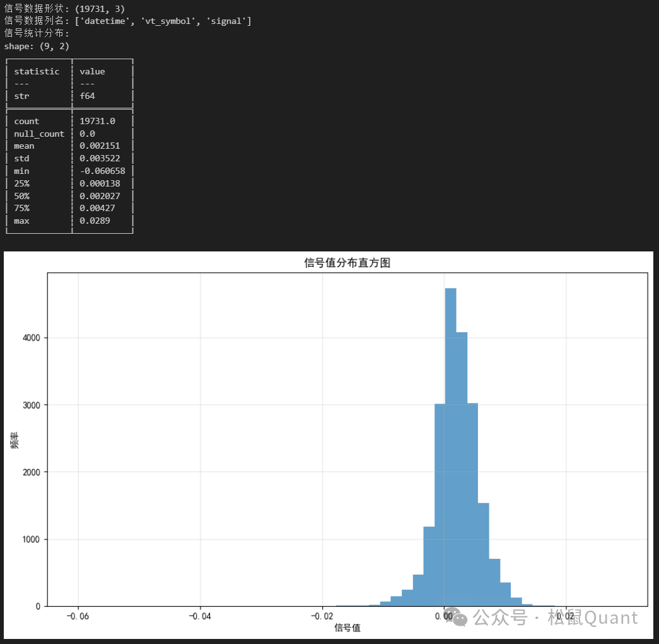The height and width of the screenshot is (644, 659).
Task: Click the tallest histogram bar
Action: [x=450, y=441]
